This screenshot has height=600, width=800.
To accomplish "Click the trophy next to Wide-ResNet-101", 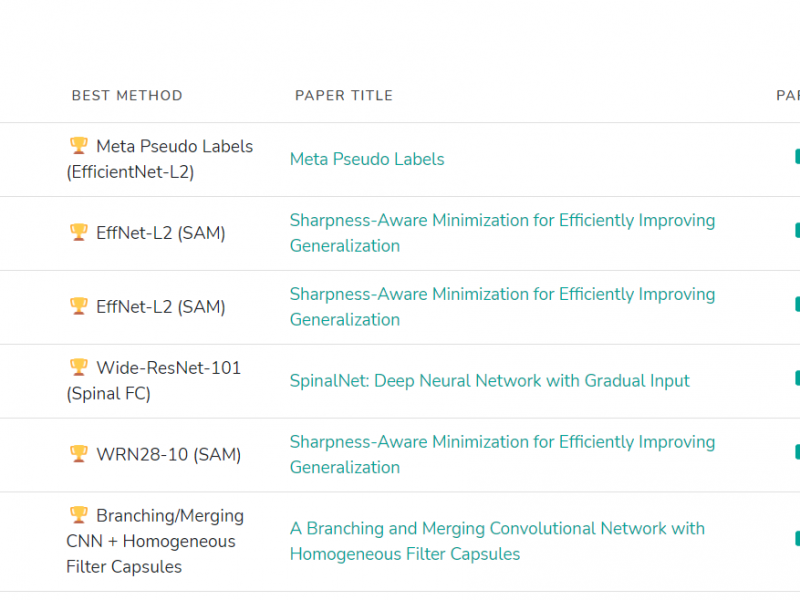I will pyautogui.click(x=79, y=368).
